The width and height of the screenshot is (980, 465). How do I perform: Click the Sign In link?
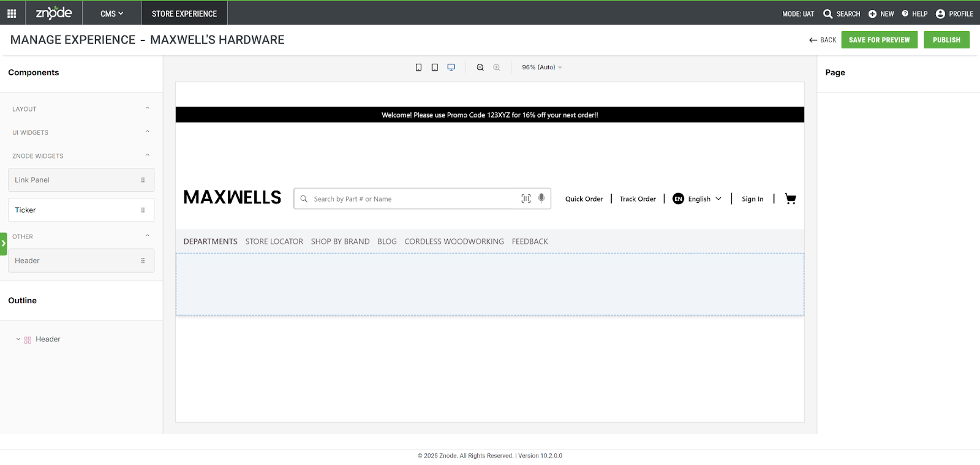click(753, 199)
